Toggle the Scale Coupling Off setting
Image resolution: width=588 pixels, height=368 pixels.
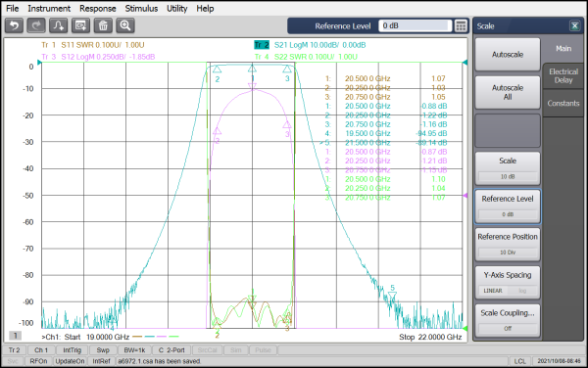508,328
